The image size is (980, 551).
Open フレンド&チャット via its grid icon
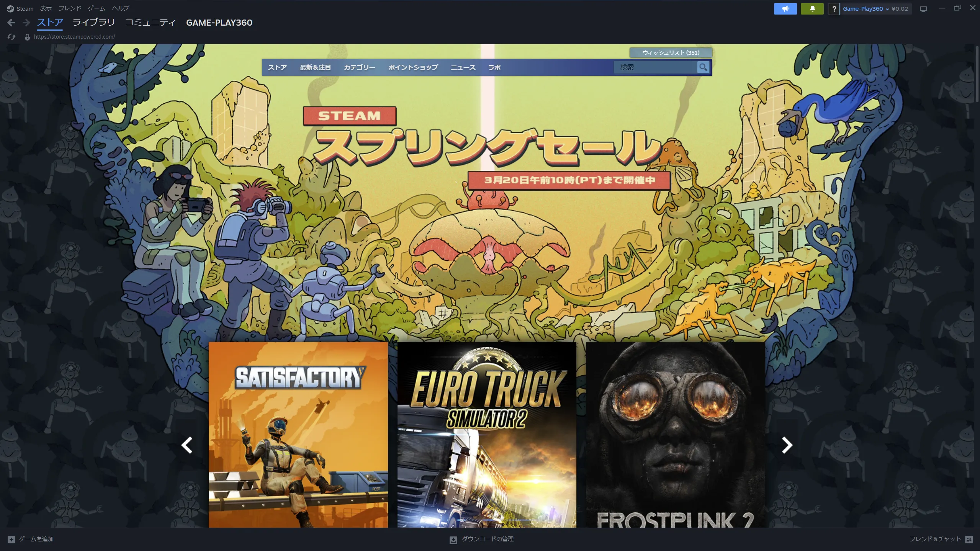(970, 539)
